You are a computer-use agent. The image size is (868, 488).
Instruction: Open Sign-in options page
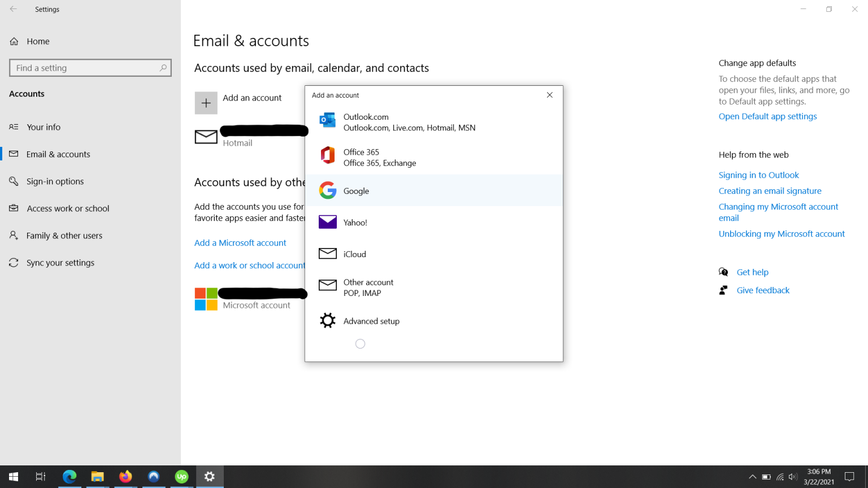(x=55, y=181)
